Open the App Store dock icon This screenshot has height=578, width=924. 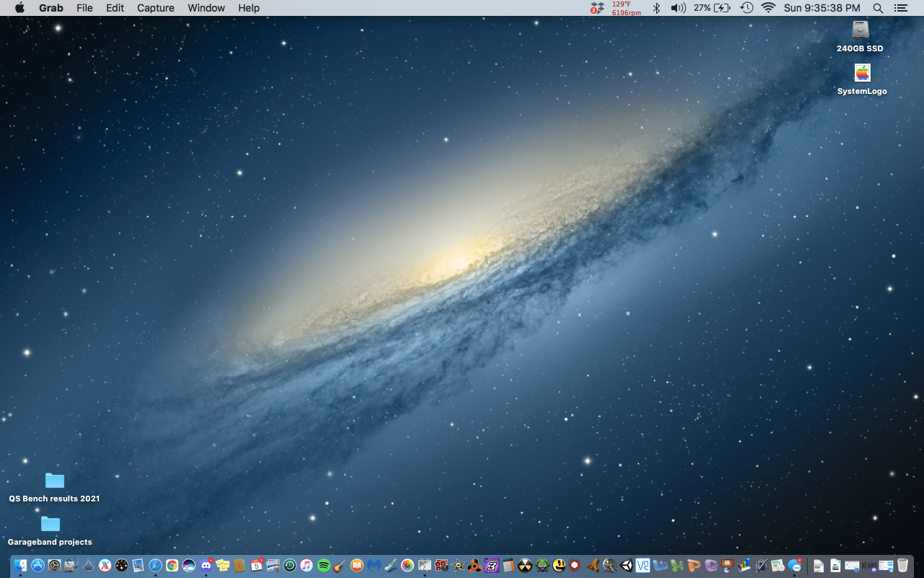pos(38,566)
